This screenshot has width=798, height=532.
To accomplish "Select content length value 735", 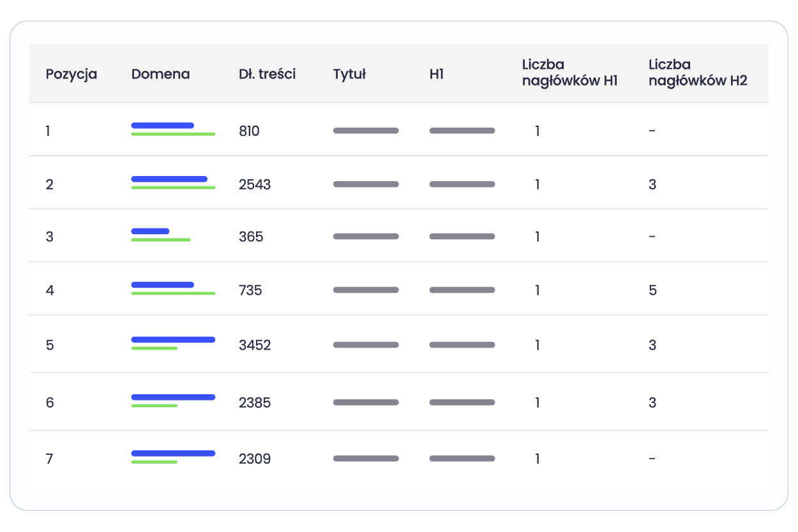I will pyautogui.click(x=250, y=290).
